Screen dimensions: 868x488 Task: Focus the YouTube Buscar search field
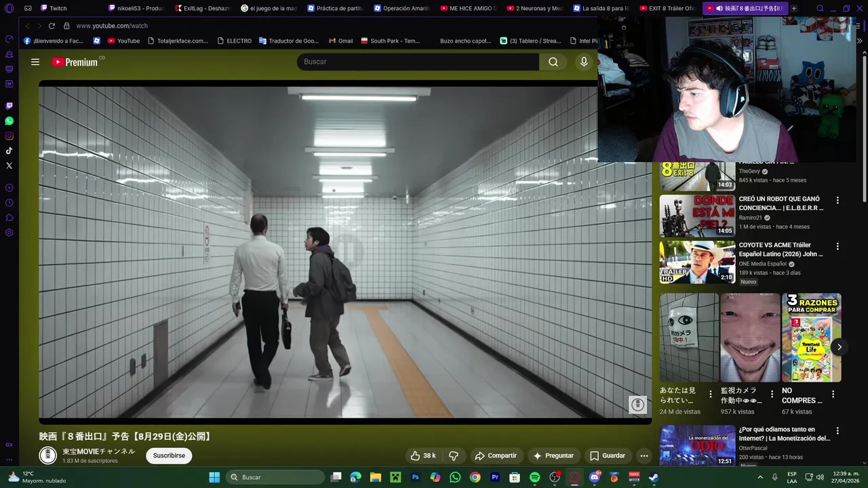pos(418,62)
